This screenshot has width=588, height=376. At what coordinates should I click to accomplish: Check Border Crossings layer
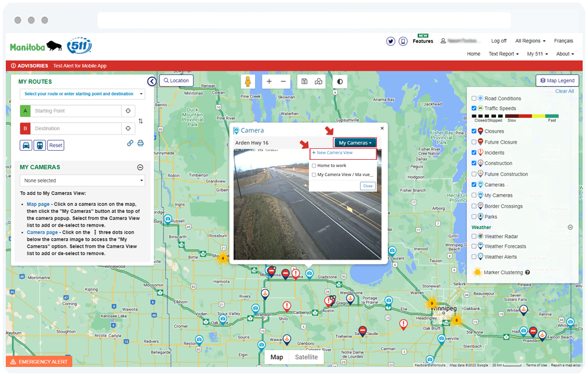(474, 206)
